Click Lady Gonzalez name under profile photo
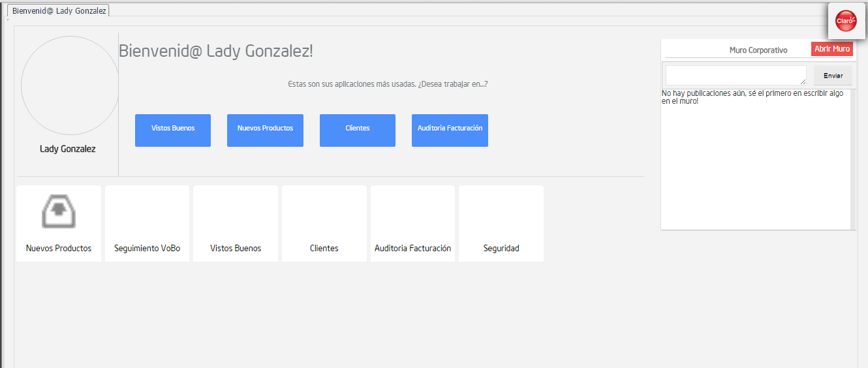Screen dimensions: 868x368 click(x=68, y=149)
